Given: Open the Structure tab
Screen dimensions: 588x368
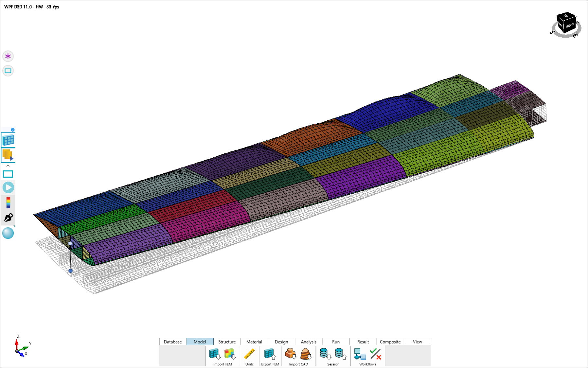Looking at the screenshot, I should 227,342.
